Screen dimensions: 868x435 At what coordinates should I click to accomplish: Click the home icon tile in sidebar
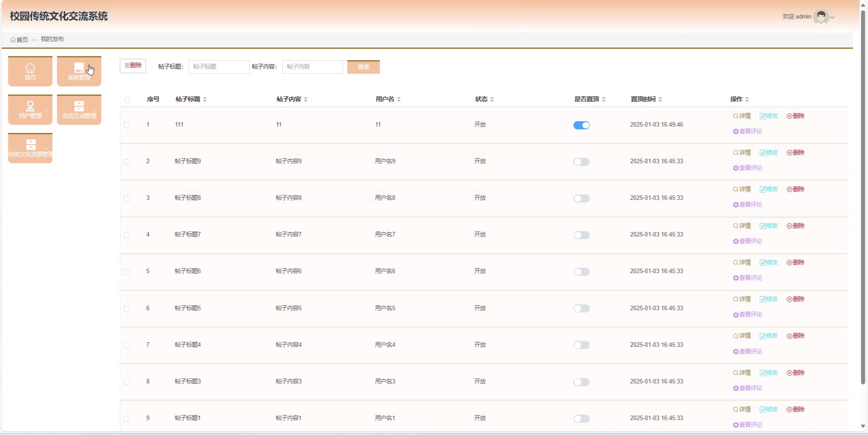[30, 71]
